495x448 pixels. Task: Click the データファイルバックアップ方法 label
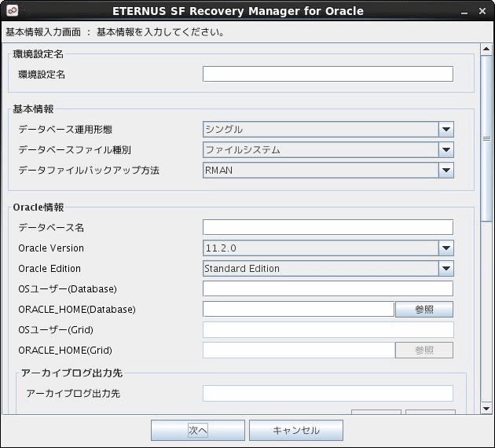click(x=89, y=171)
